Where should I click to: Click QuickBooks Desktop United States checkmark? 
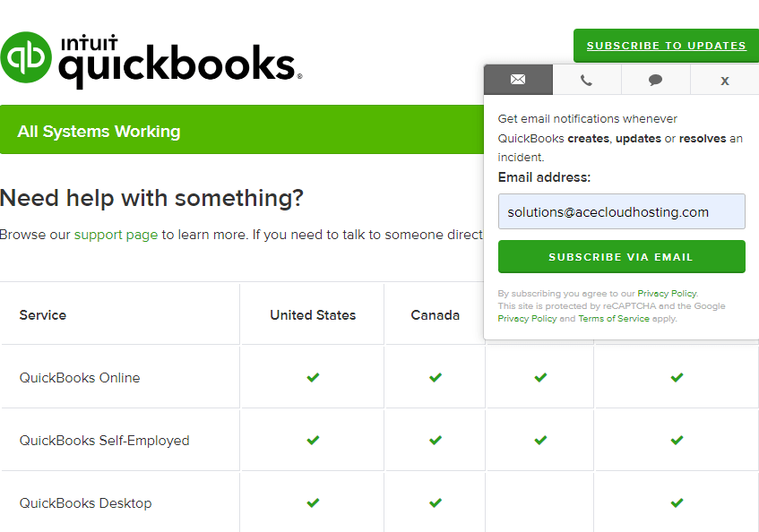point(313,503)
